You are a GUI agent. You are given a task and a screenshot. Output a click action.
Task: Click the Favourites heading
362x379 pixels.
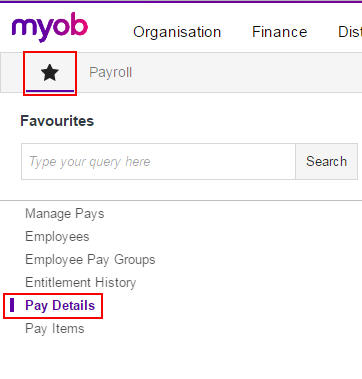point(57,121)
